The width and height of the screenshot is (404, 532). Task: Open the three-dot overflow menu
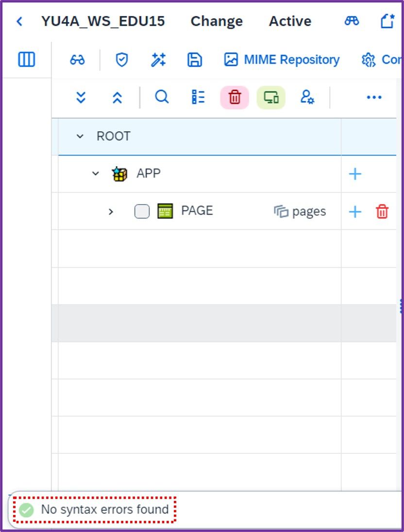(374, 97)
